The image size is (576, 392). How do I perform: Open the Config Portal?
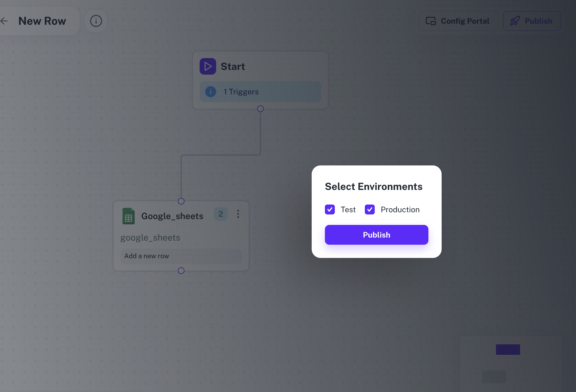458,21
